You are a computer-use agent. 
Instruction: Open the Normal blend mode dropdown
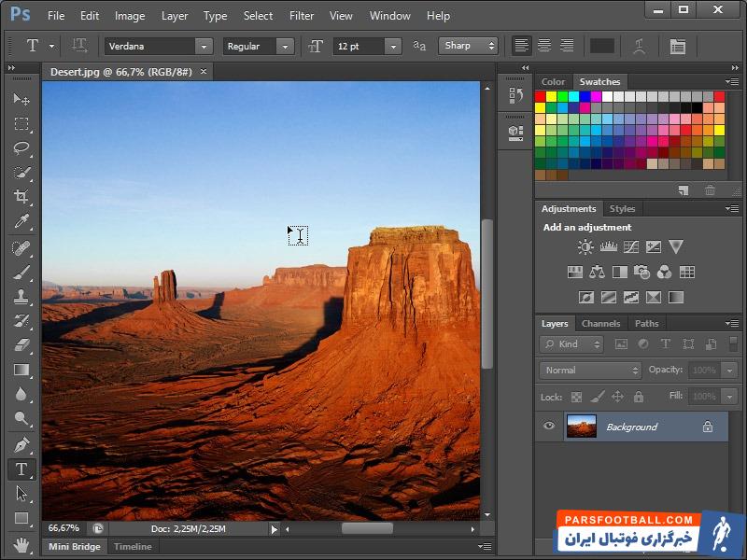coord(636,371)
